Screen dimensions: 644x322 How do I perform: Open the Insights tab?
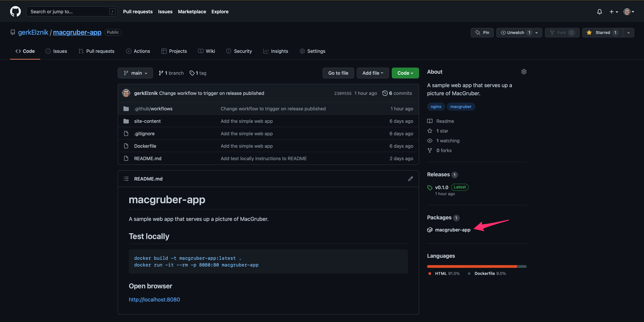(275, 51)
